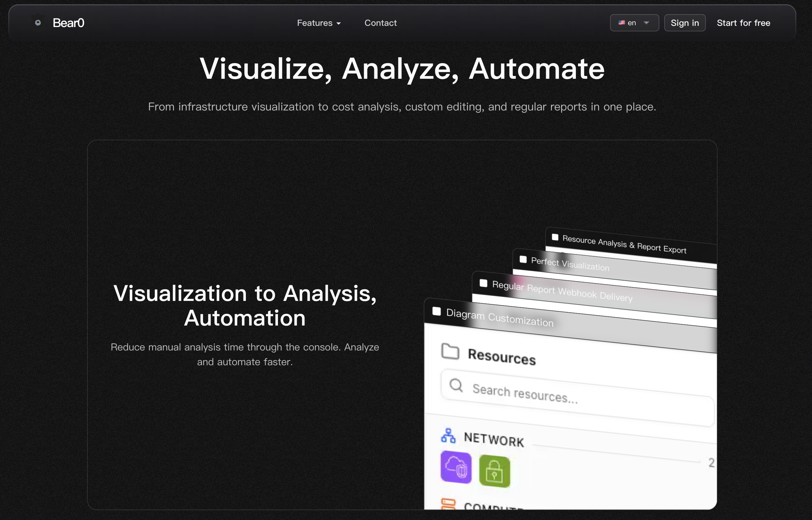
Task: Click the blue Network category icon
Action: pos(448,436)
